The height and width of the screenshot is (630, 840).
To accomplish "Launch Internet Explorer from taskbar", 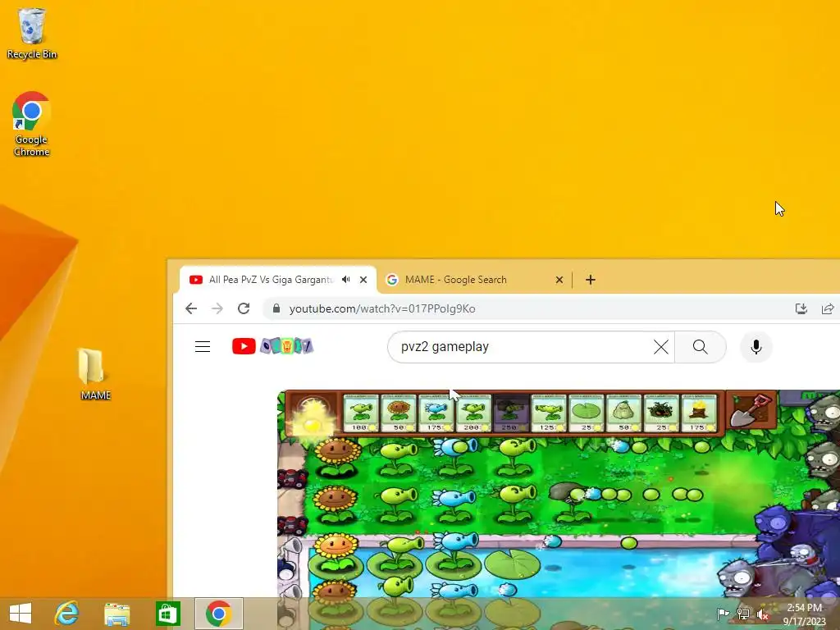I will 67,614.
